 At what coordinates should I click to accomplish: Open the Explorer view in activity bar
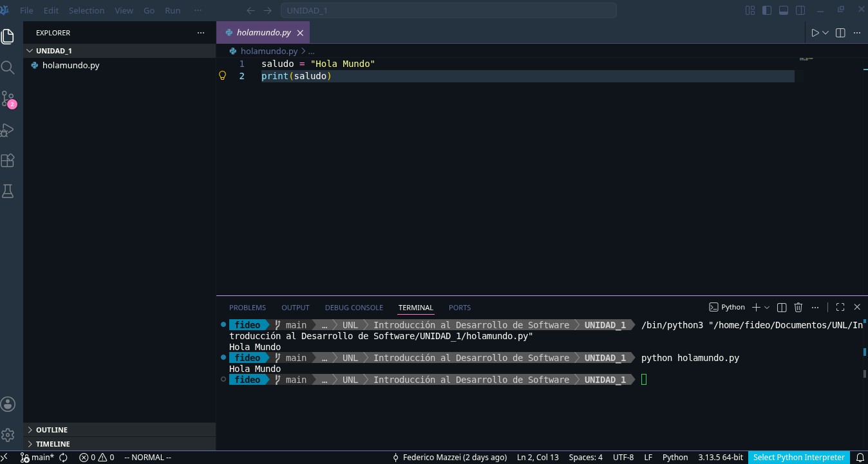[8, 36]
